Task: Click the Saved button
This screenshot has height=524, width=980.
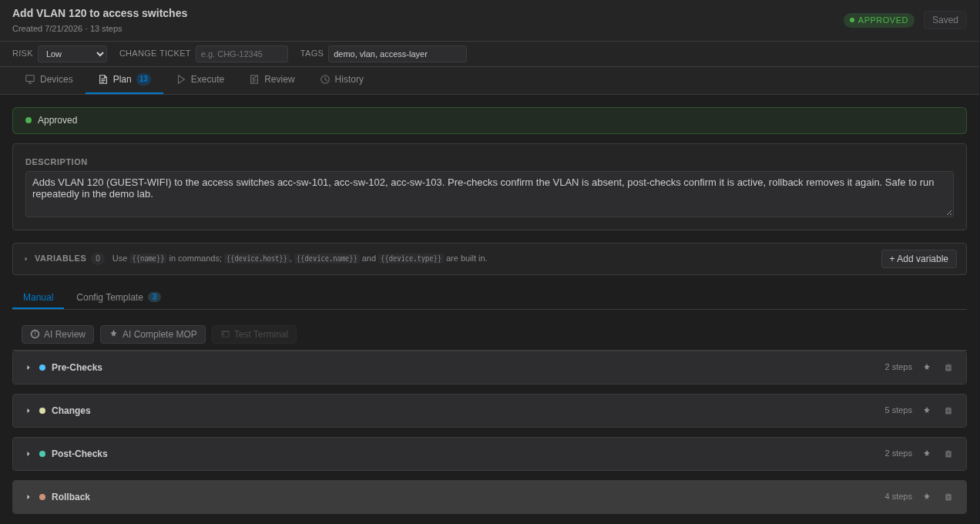Action: pyautogui.click(x=945, y=20)
